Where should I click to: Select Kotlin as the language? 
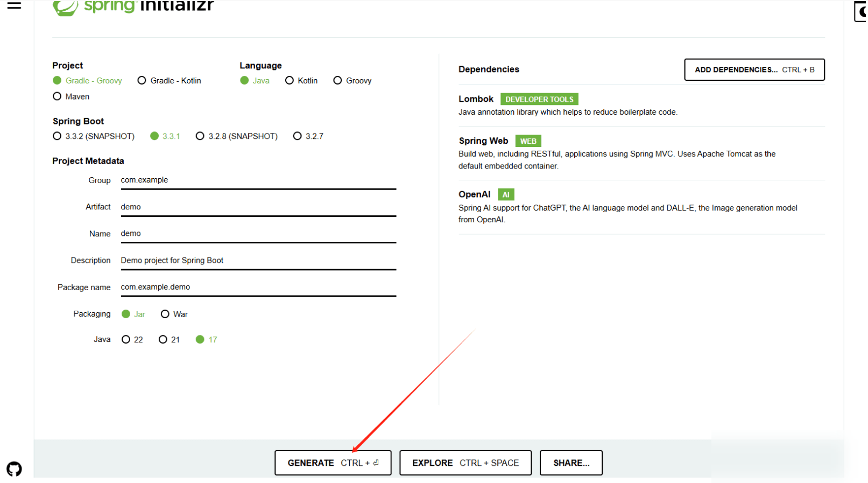[x=301, y=81]
